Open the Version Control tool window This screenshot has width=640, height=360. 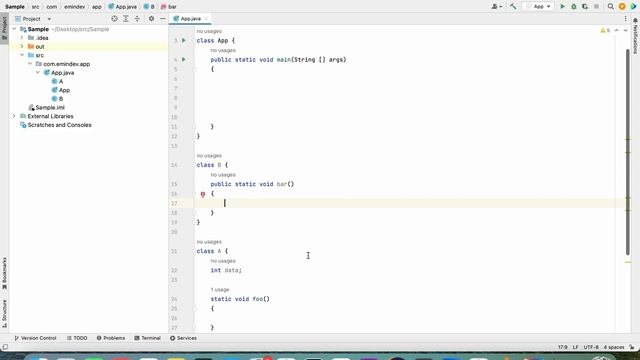tap(35, 338)
